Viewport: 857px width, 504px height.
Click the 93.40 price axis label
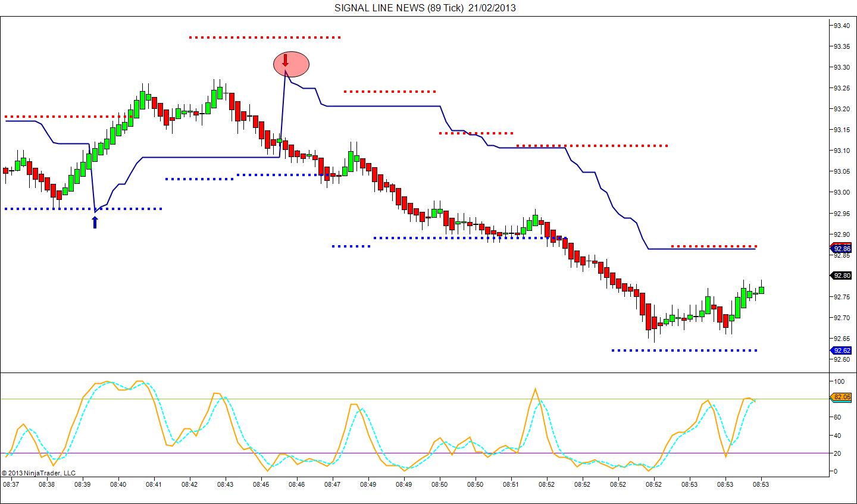click(x=842, y=26)
